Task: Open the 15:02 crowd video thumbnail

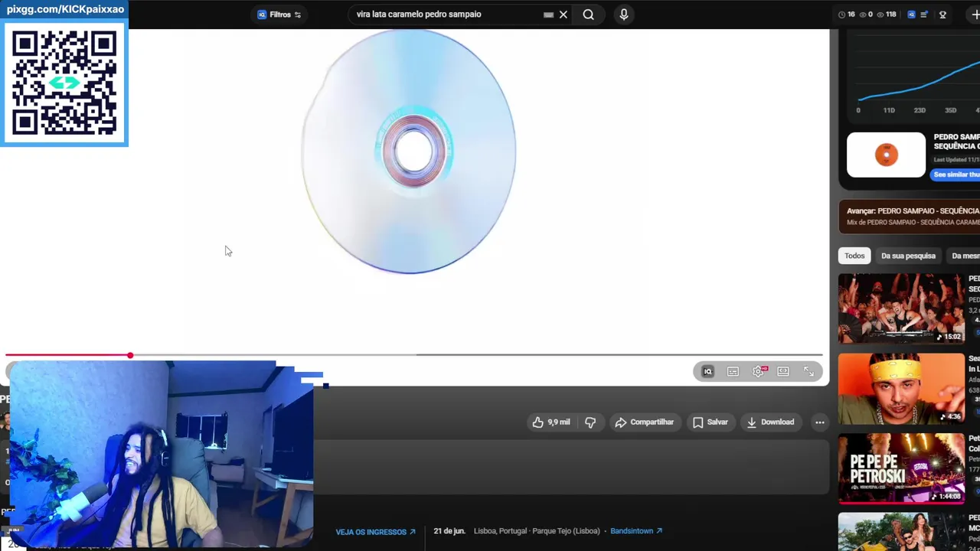Action: (x=901, y=308)
